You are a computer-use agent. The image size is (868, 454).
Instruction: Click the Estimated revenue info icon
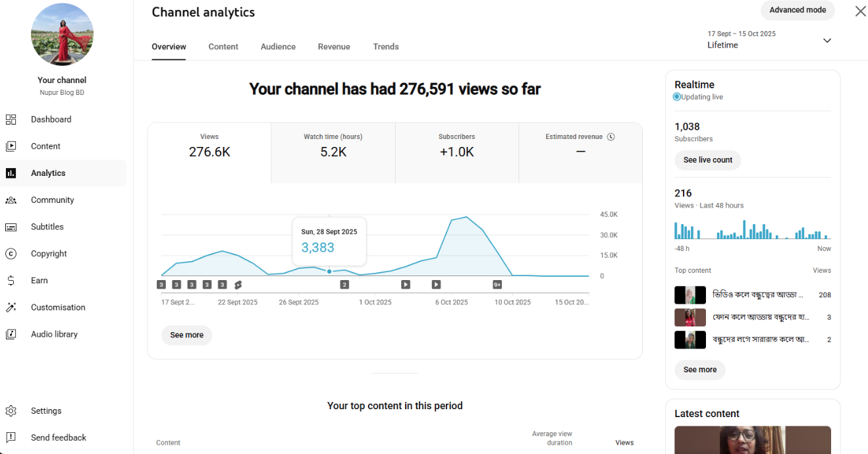tap(611, 136)
